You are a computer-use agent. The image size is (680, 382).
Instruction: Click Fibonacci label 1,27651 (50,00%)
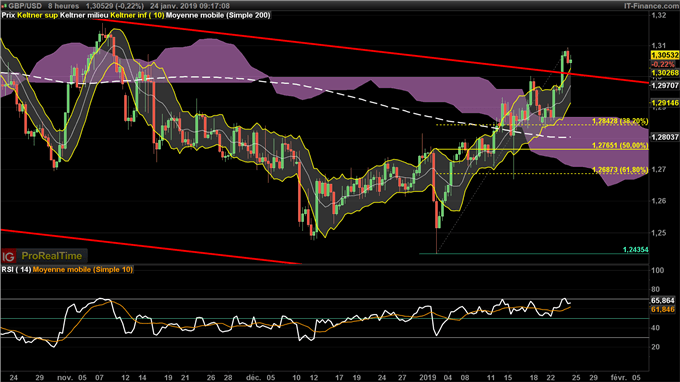620,146
